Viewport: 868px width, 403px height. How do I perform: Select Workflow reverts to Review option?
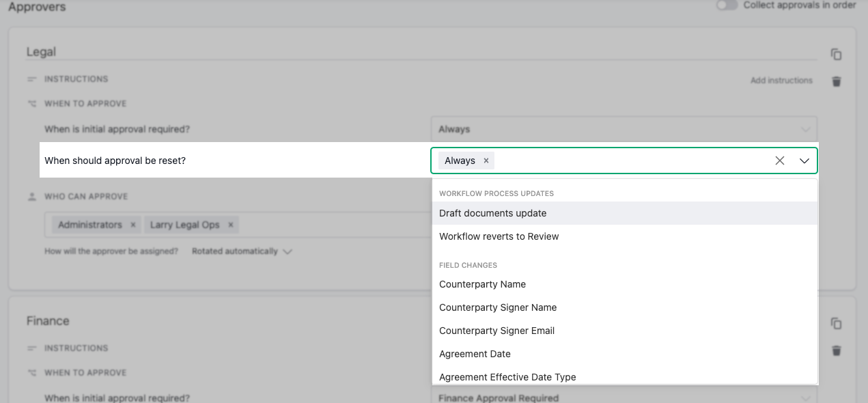point(625,236)
